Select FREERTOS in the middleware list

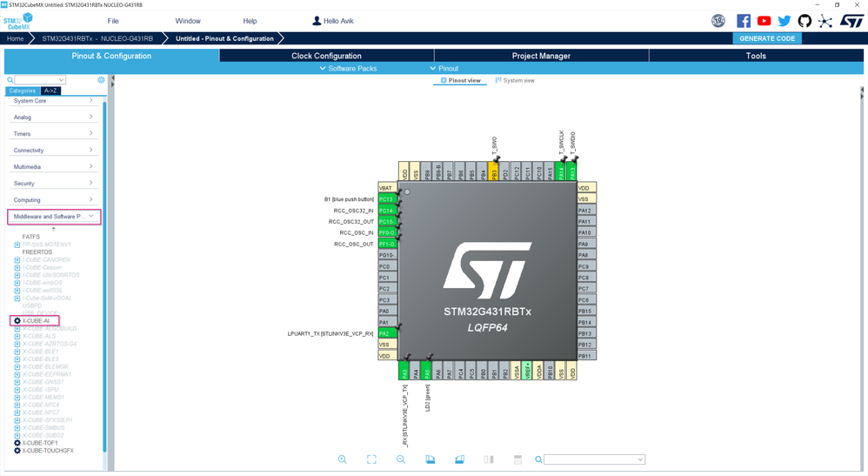click(x=37, y=252)
